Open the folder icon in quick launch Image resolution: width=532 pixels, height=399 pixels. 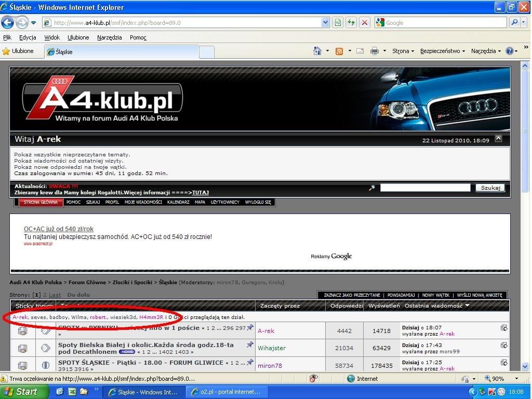tap(84, 392)
